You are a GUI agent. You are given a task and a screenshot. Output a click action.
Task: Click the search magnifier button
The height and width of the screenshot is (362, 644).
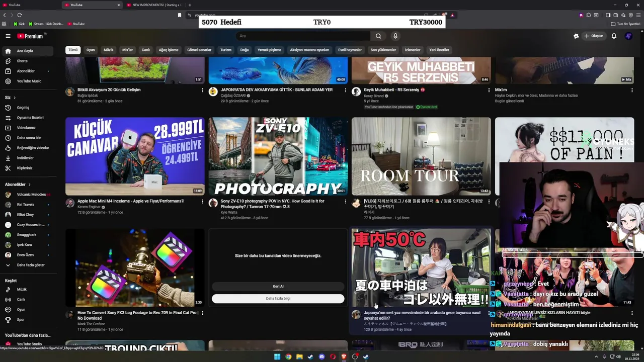(378, 36)
